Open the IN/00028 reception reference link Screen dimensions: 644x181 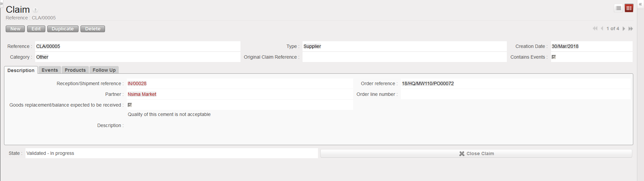coord(137,83)
